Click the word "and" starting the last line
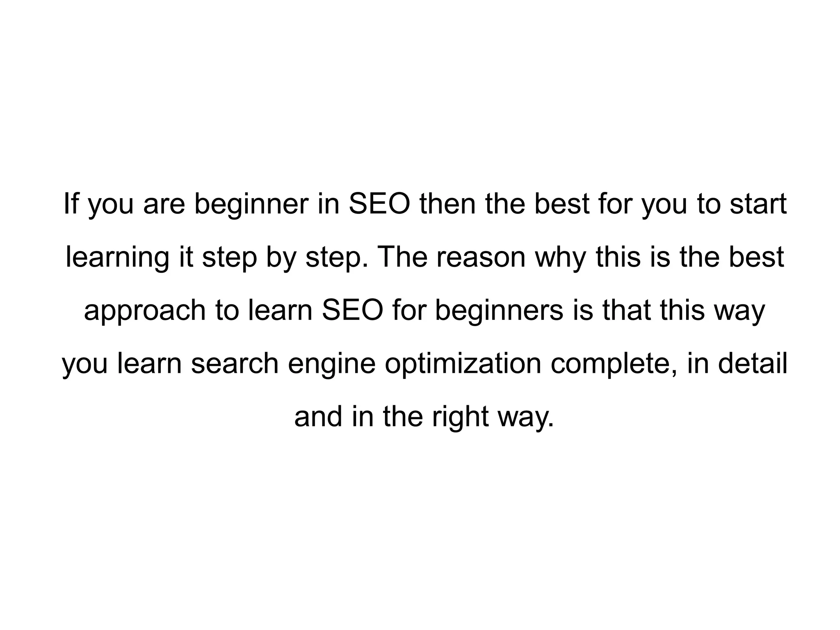 coord(318,417)
